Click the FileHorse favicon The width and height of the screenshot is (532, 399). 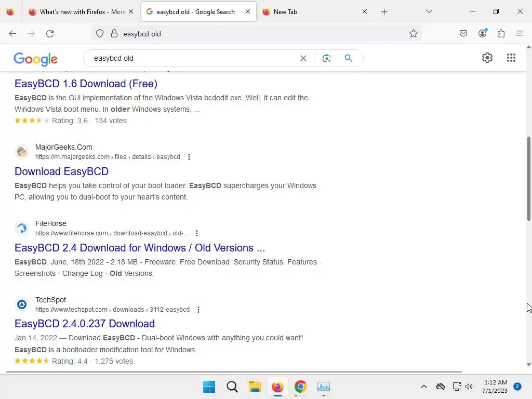coord(22,228)
